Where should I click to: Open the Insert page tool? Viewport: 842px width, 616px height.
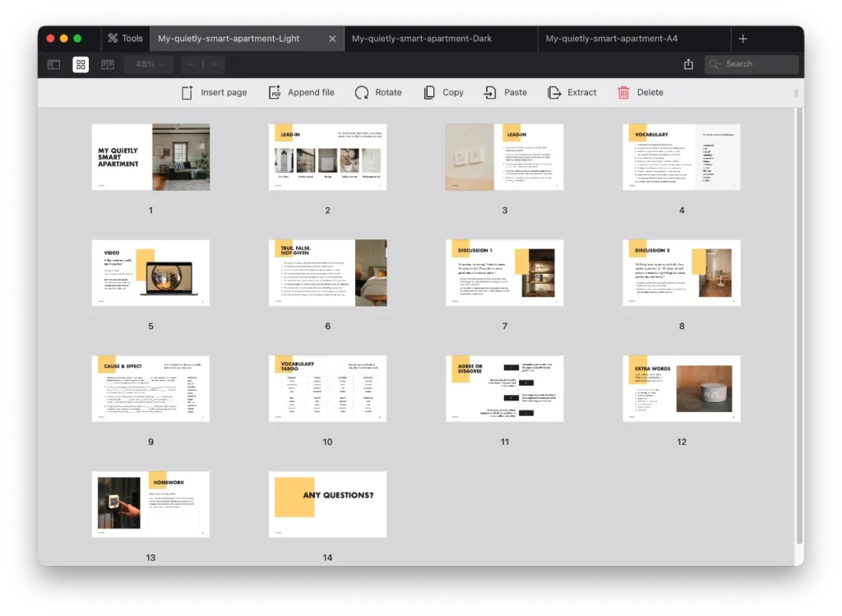point(214,92)
